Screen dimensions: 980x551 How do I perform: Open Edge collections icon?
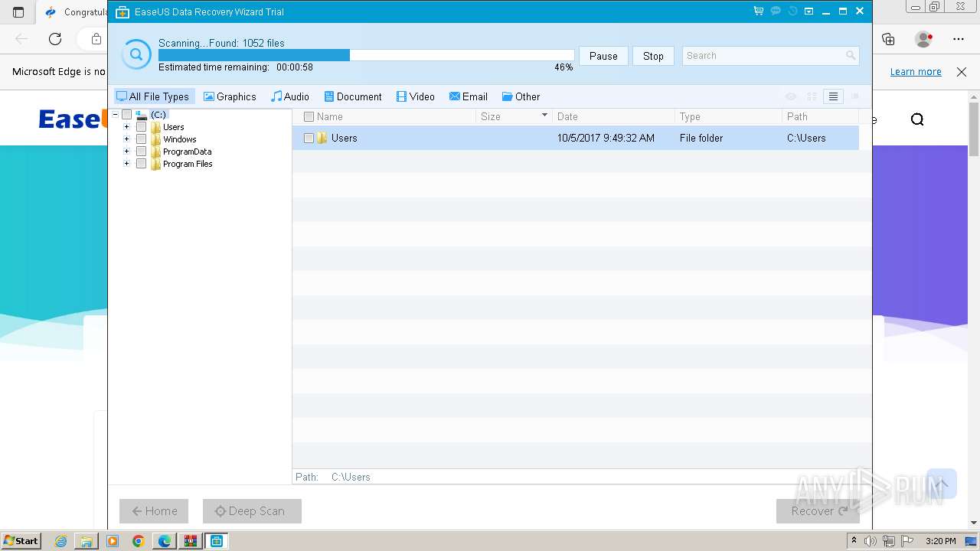[x=888, y=39]
